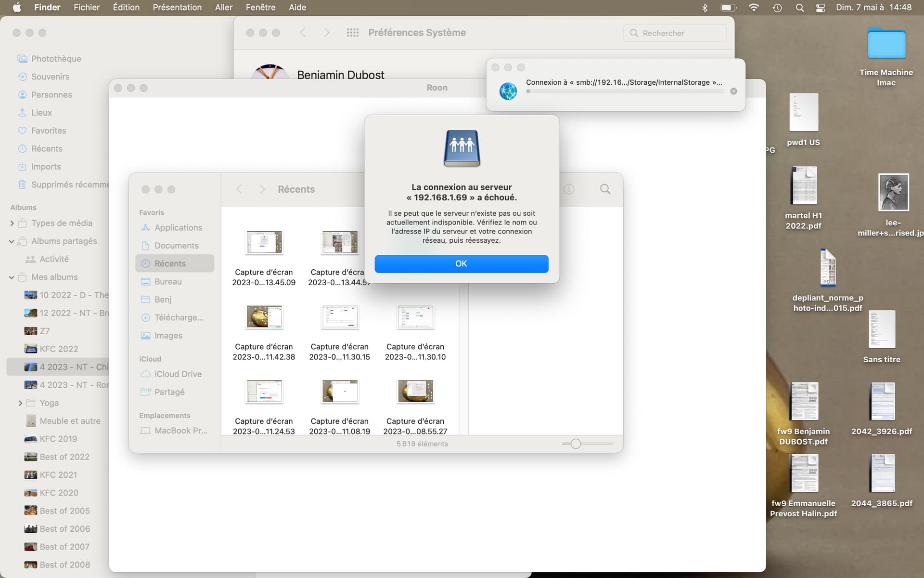This screenshot has height=578, width=924.
Task: Select Applications in Finder sidebar
Action: [178, 227]
